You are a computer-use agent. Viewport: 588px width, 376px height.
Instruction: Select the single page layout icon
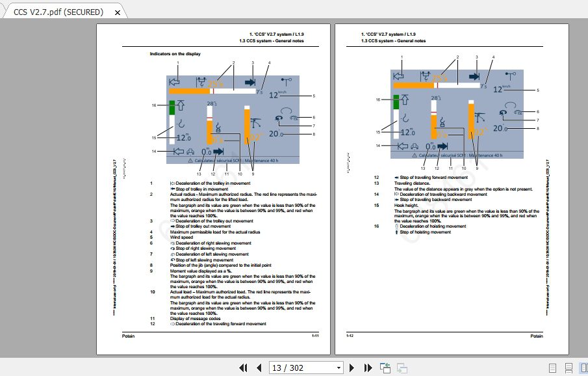[552, 368]
